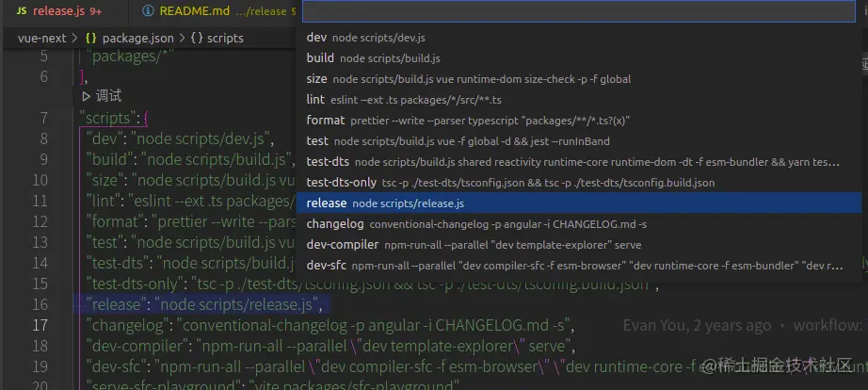Click the "dev-sfc" key on line 19
The width and height of the screenshot is (868, 390).
pos(117,366)
